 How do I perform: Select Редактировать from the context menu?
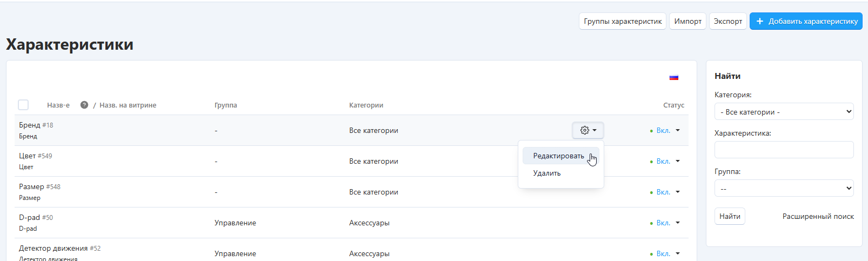point(558,156)
